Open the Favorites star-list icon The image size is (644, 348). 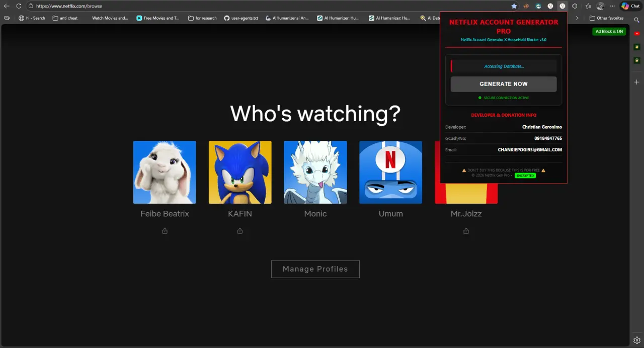[x=588, y=6]
